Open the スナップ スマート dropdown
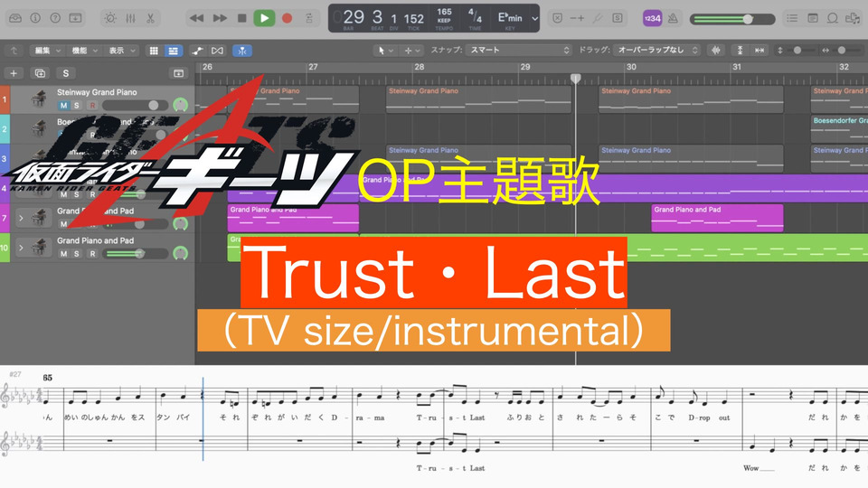 pos(518,50)
